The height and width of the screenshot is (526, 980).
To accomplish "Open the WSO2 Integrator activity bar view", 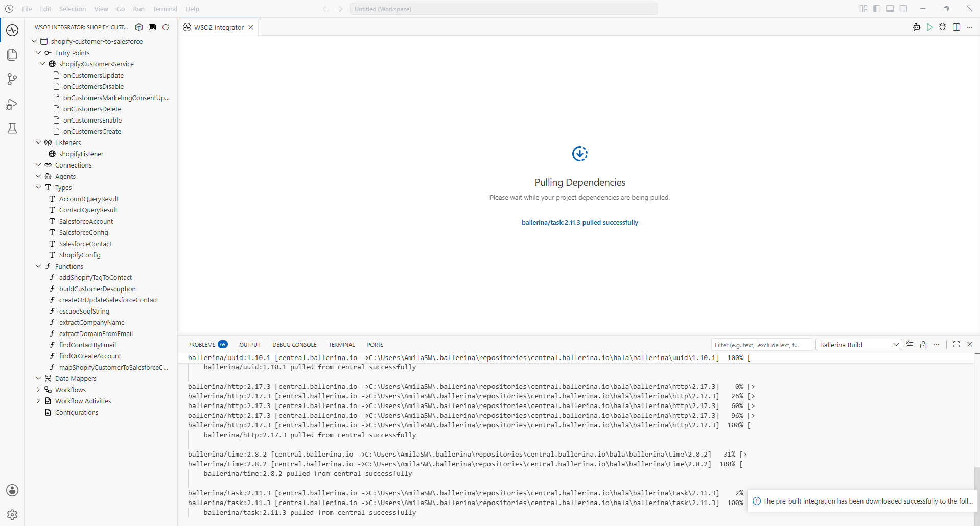I will 12,30.
